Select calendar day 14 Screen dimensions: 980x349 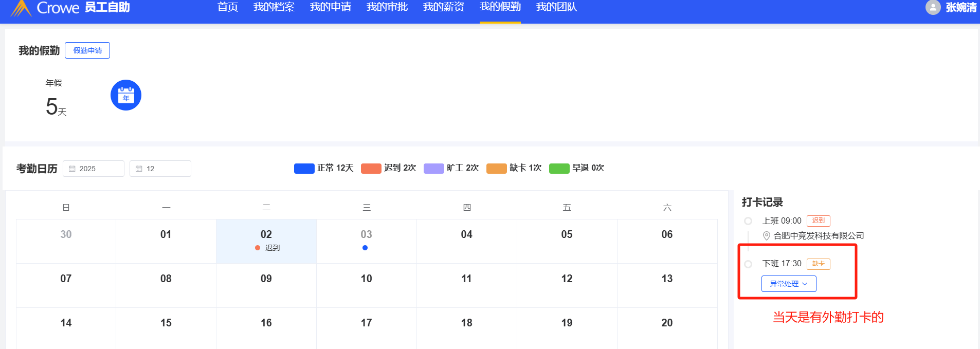pyautogui.click(x=66, y=328)
